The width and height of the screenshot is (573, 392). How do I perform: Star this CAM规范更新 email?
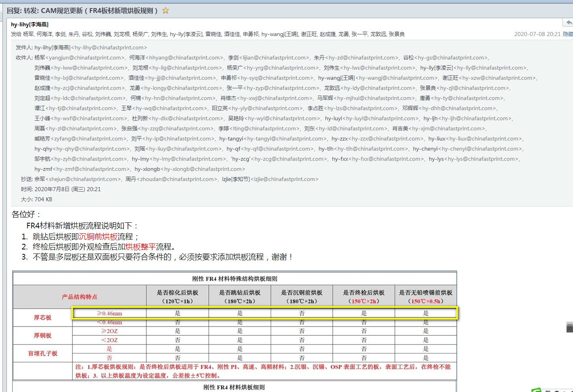click(x=165, y=11)
